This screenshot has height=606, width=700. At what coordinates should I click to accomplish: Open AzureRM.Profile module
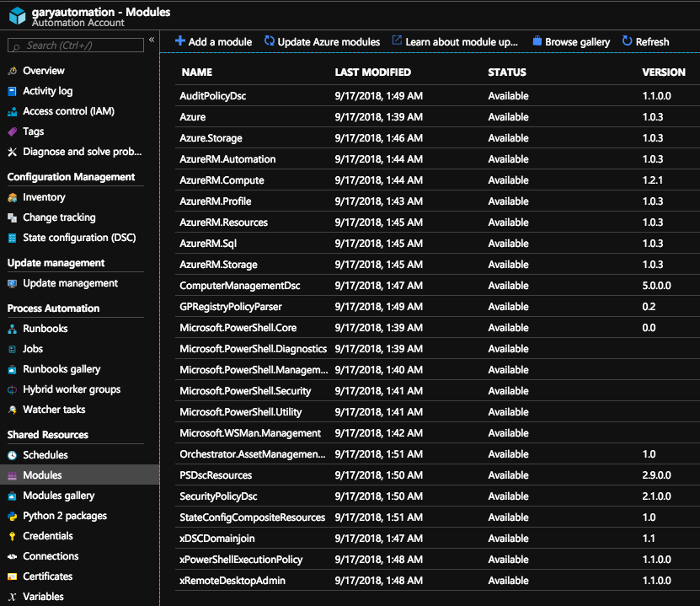pos(437,201)
